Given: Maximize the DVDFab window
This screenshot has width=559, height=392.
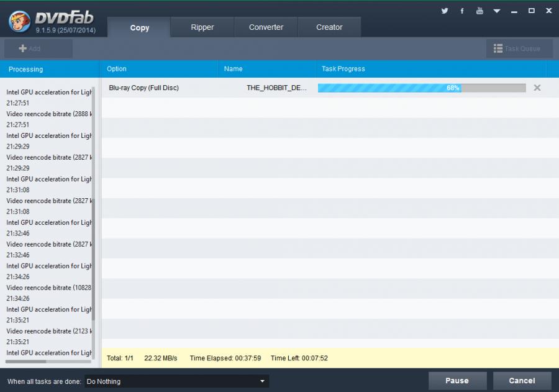Looking at the screenshot, I should point(531,11).
